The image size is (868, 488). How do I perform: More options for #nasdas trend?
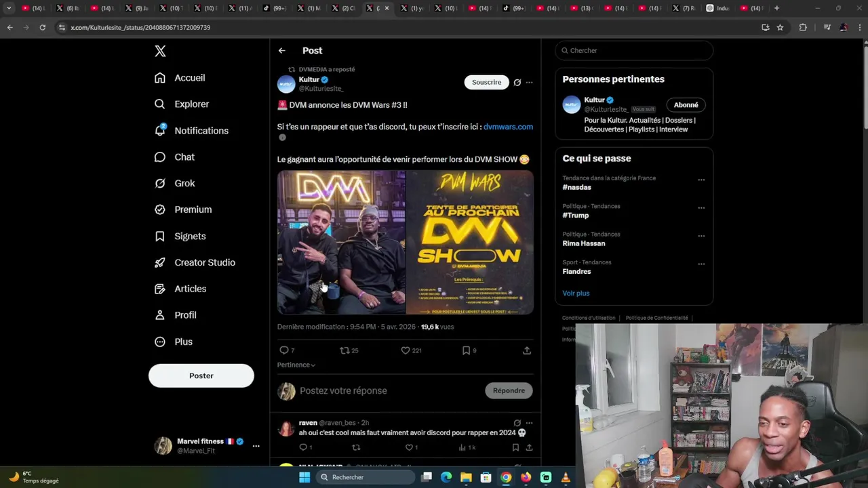coord(701,180)
